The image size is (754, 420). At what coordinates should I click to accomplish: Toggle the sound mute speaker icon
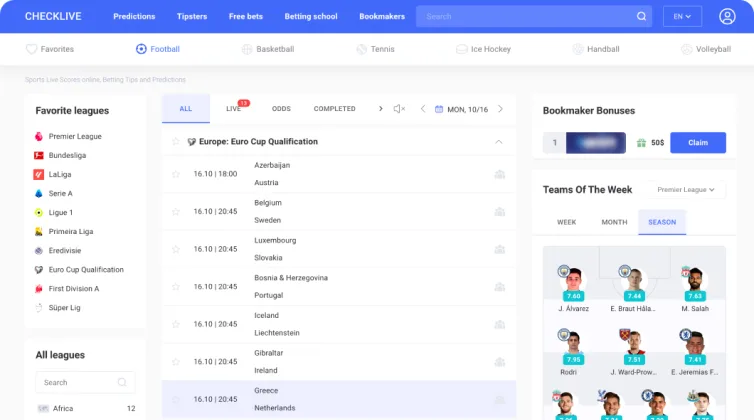(x=399, y=109)
